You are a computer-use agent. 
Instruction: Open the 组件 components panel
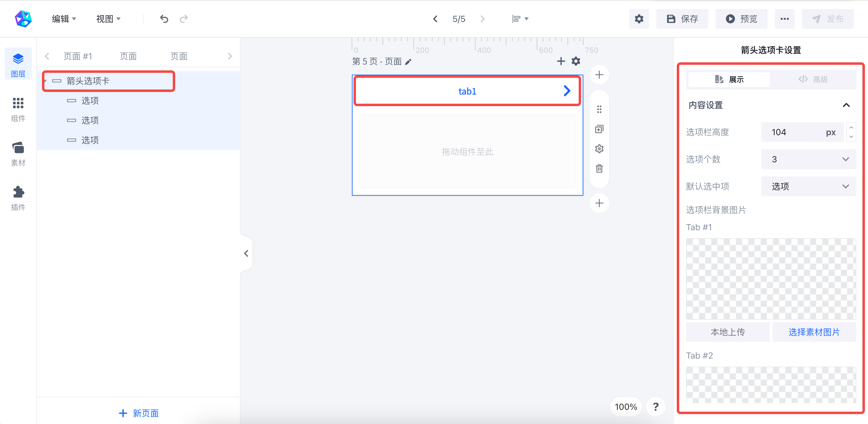(18, 109)
